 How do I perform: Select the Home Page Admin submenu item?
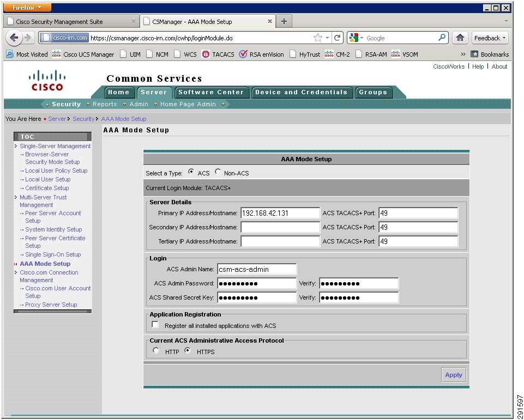coord(188,104)
